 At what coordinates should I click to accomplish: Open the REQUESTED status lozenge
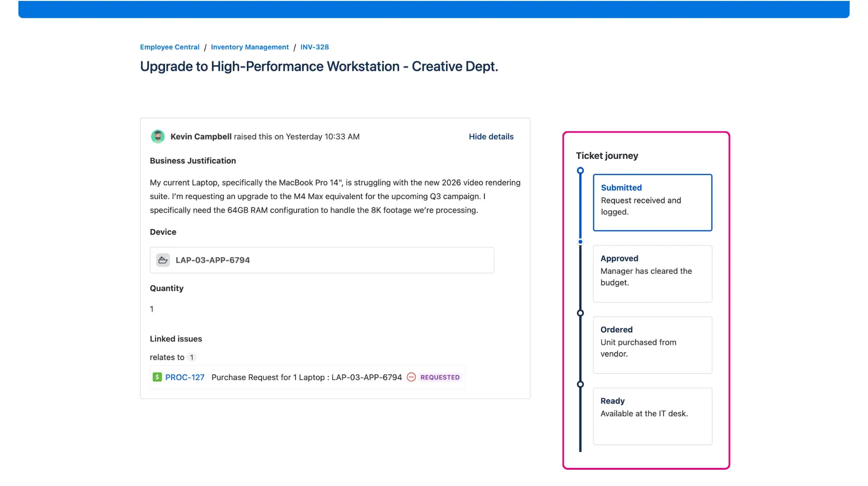tap(440, 377)
